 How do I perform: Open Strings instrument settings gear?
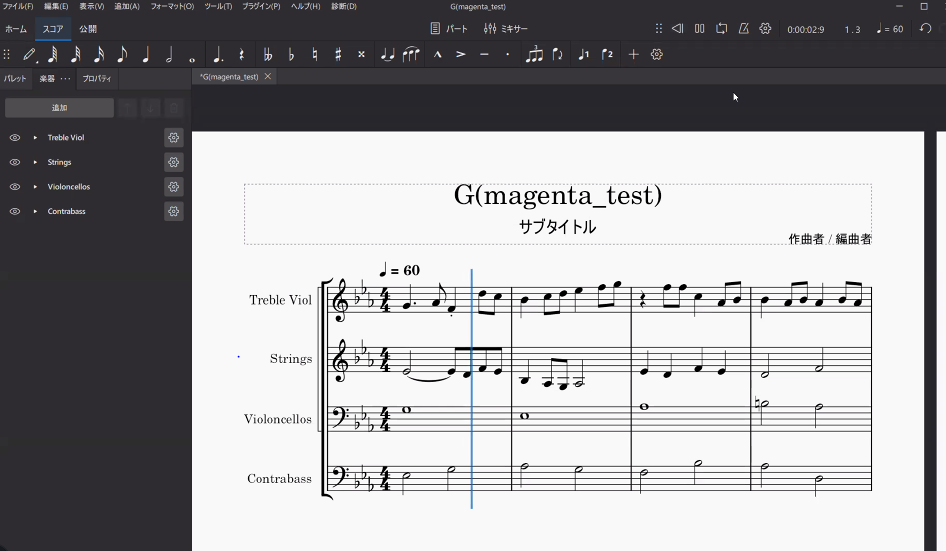coord(174,162)
